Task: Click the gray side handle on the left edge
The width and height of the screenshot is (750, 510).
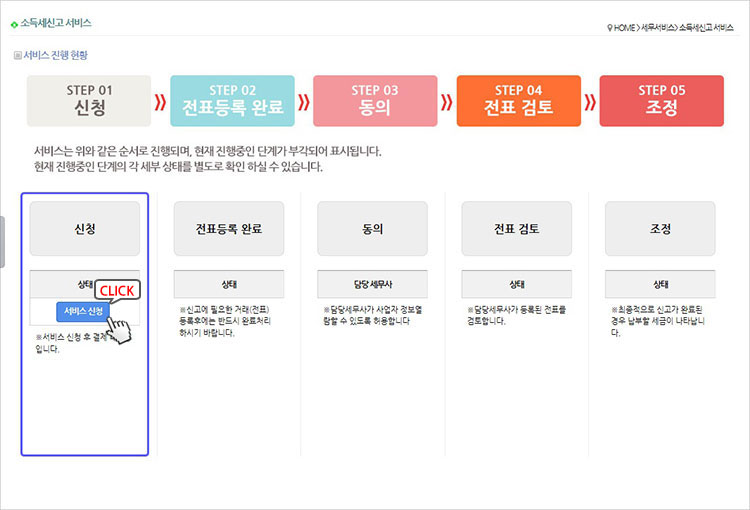Action: pos(3,240)
